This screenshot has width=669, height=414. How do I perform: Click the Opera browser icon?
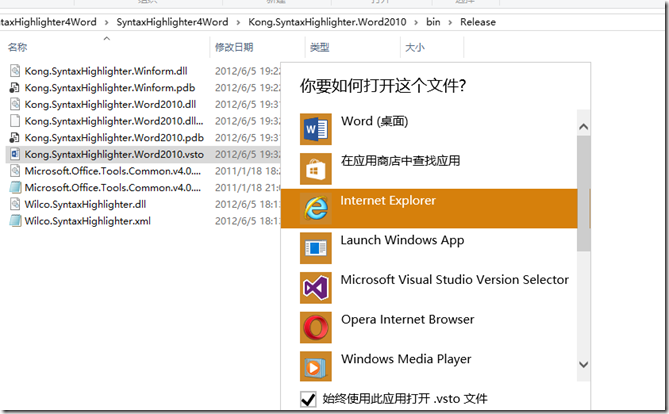click(x=316, y=327)
